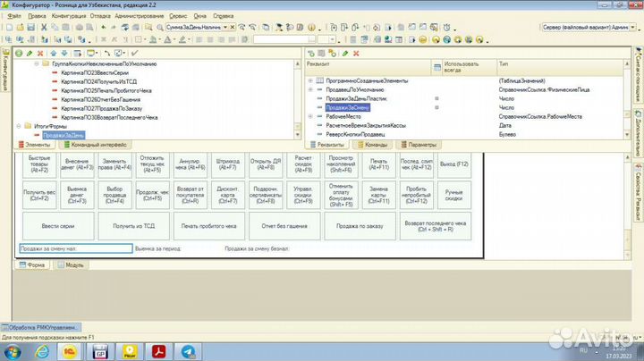Select КартинкаПО23ВвестиСерии tree row
This screenshot has height=361, width=644.
(x=95, y=72)
